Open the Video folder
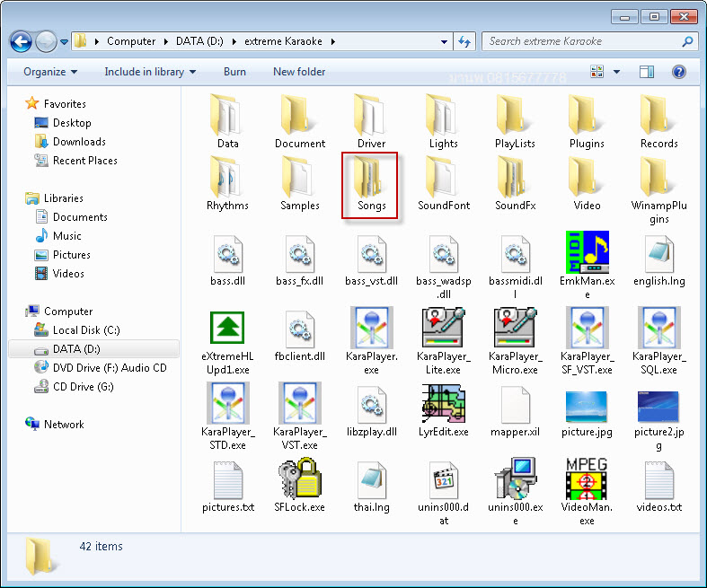This screenshot has width=707, height=588. tap(587, 183)
